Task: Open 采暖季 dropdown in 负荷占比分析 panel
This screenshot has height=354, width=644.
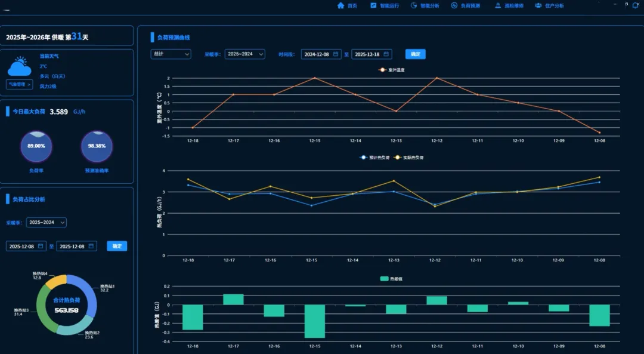Action: [x=47, y=223]
